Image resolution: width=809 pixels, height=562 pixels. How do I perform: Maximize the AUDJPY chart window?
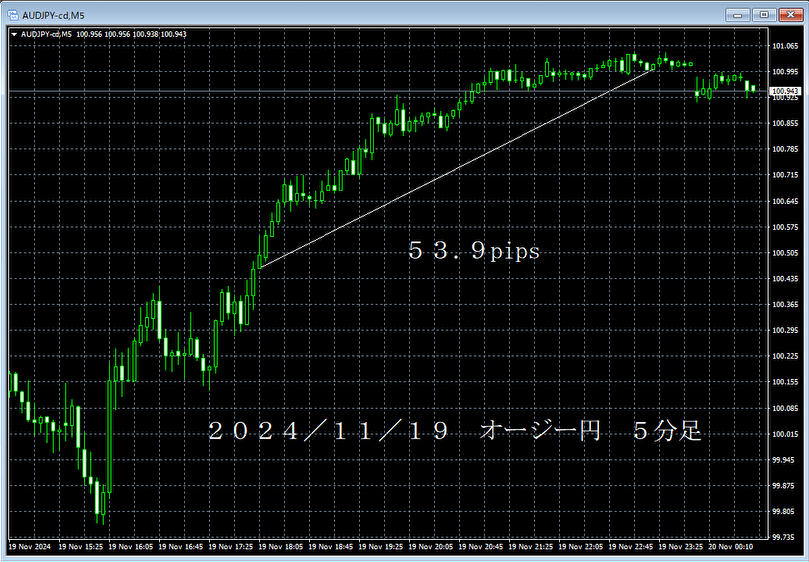click(x=764, y=15)
